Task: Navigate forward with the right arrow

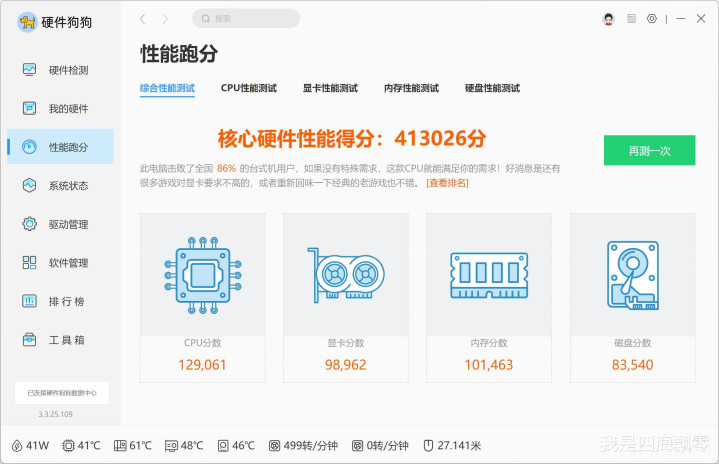Action: tap(165, 19)
